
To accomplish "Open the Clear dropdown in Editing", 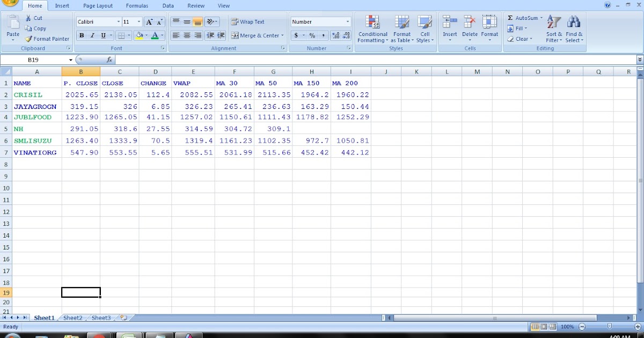I will tap(519, 39).
